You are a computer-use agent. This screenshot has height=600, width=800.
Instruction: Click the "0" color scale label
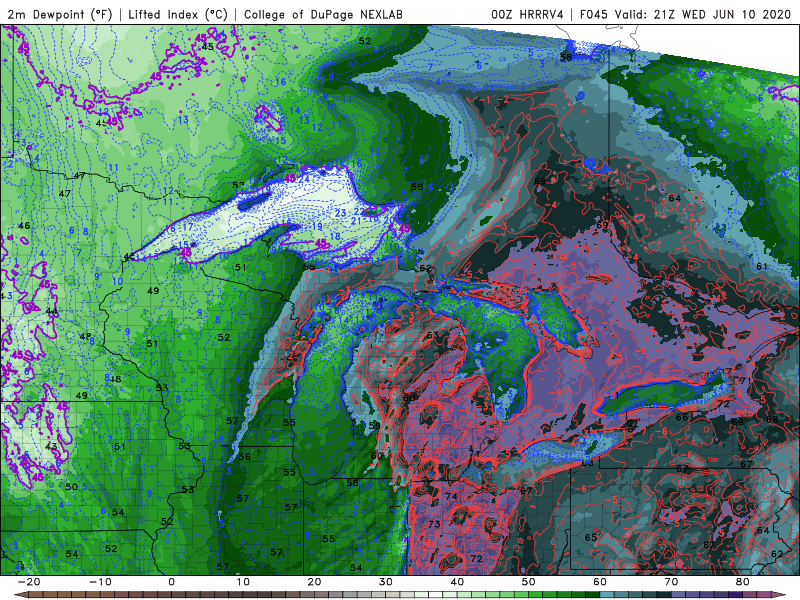click(x=171, y=582)
